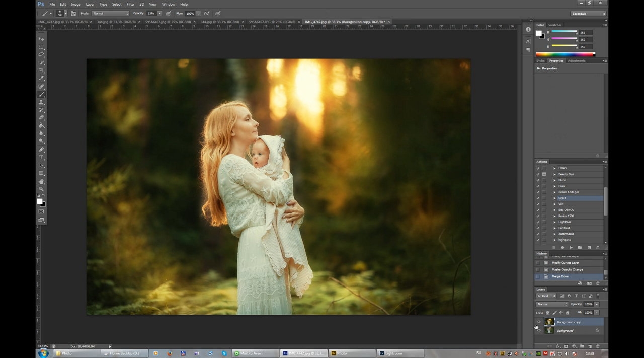This screenshot has height=358, width=644.
Task: Select the Hand tool
Action: 41,181
